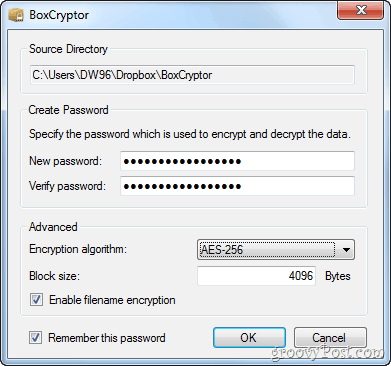Viewport: 391px width, 366px height.
Task: Select the AES-256 combo box value
Action: (x=267, y=249)
